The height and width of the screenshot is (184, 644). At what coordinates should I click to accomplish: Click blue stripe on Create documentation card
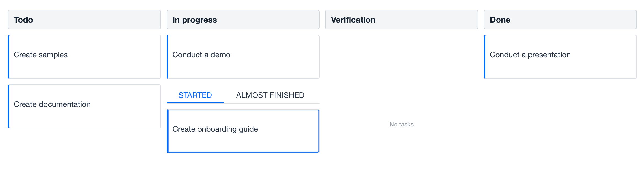coord(9,106)
